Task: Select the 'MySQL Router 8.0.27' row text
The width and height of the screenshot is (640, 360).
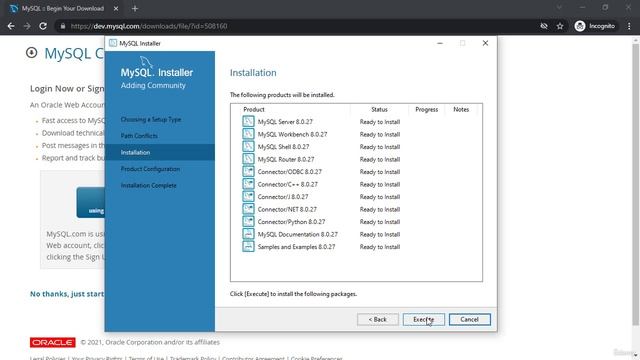Action: [x=286, y=159]
